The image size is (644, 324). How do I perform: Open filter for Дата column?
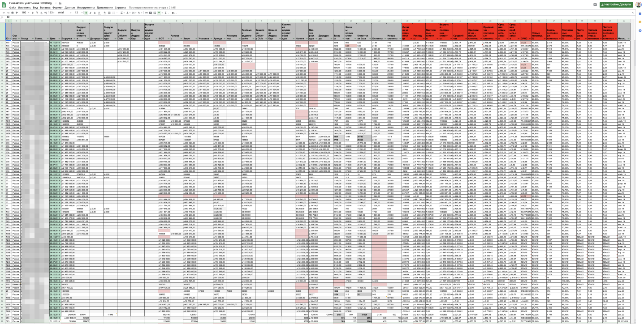pos(59,38)
